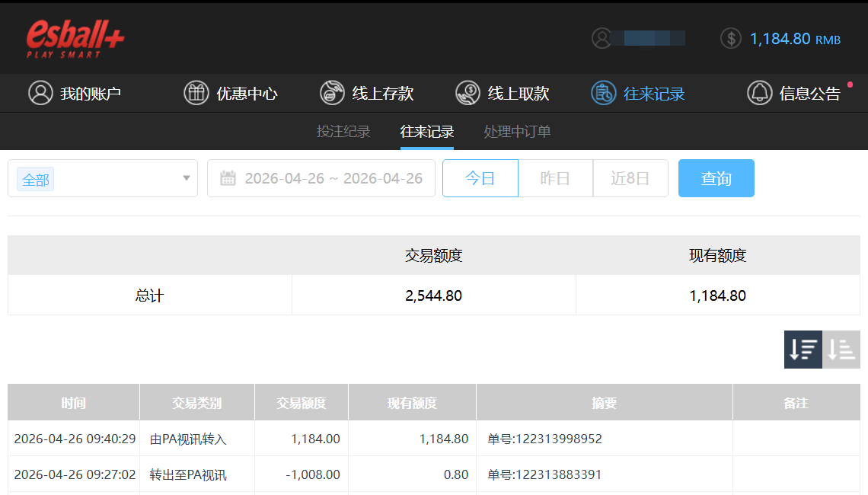This screenshot has width=868, height=495.
Task: Switch filter to 昨日
Action: (x=555, y=178)
